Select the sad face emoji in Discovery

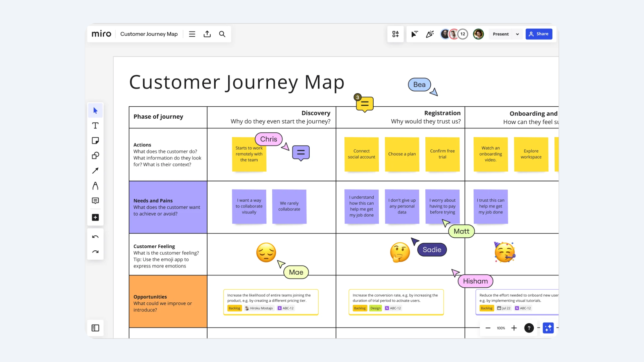pos(266,252)
